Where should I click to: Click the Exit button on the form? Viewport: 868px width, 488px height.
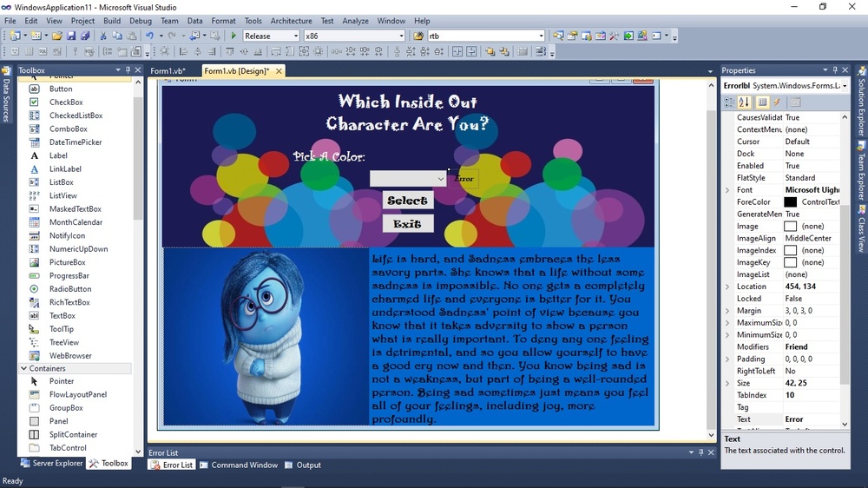pos(407,224)
